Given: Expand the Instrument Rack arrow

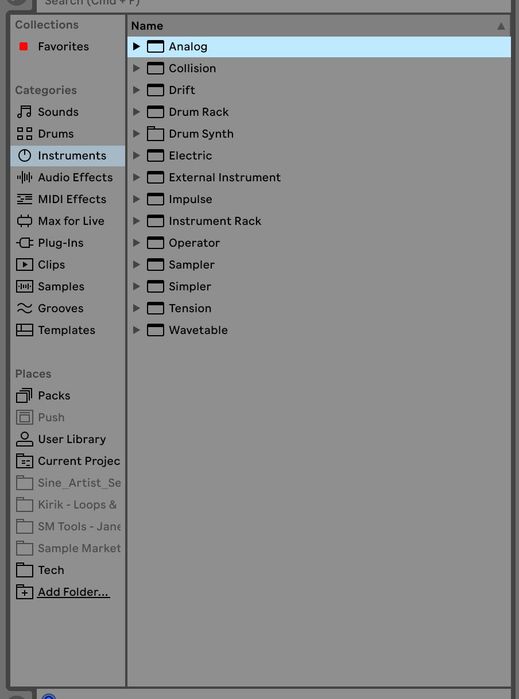Looking at the screenshot, I should click(136, 221).
